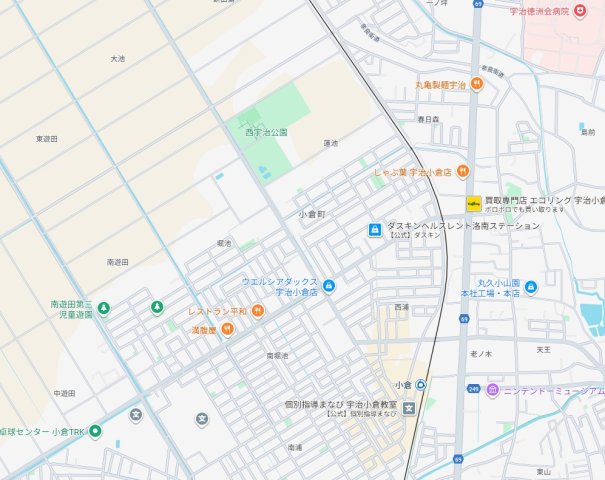Image resolution: width=605 pixels, height=480 pixels.
Task: Click the 東山 area label
Action: [543, 472]
